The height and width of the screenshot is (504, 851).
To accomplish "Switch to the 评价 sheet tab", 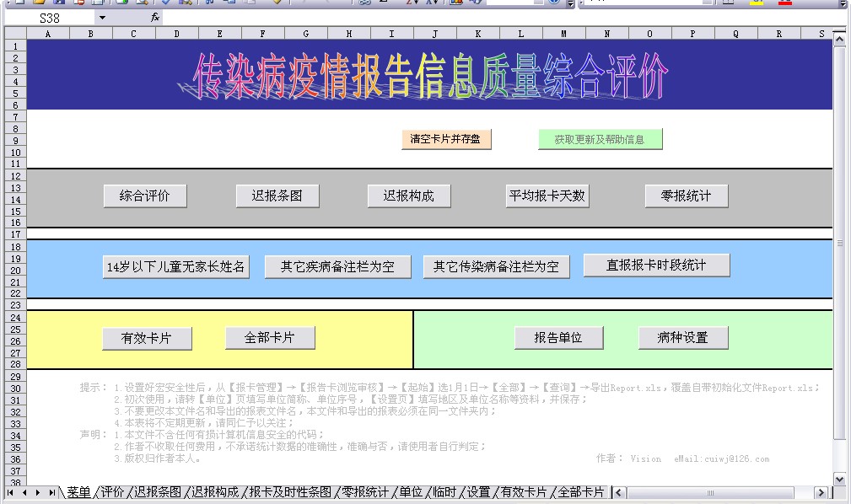I will 112,492.
